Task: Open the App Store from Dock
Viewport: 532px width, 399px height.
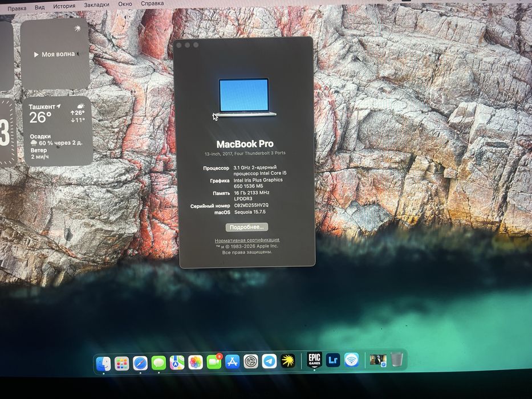Action: [233, 362]
